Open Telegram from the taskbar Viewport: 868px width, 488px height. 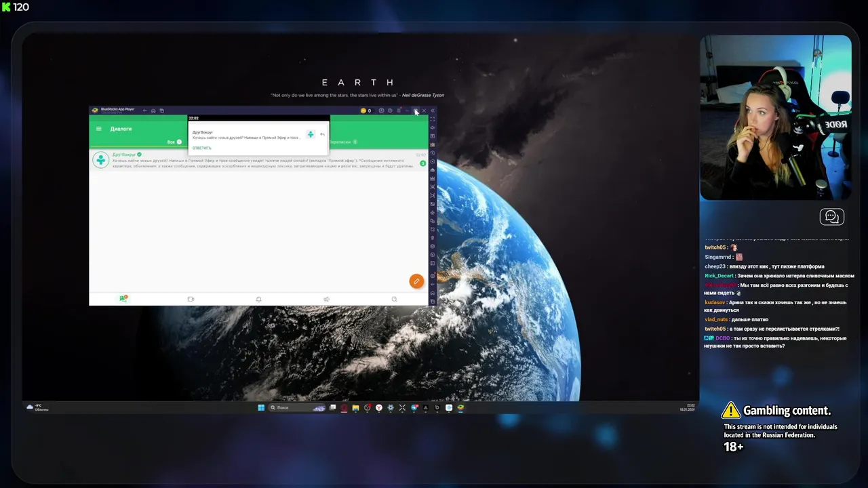tap(414, 407)
